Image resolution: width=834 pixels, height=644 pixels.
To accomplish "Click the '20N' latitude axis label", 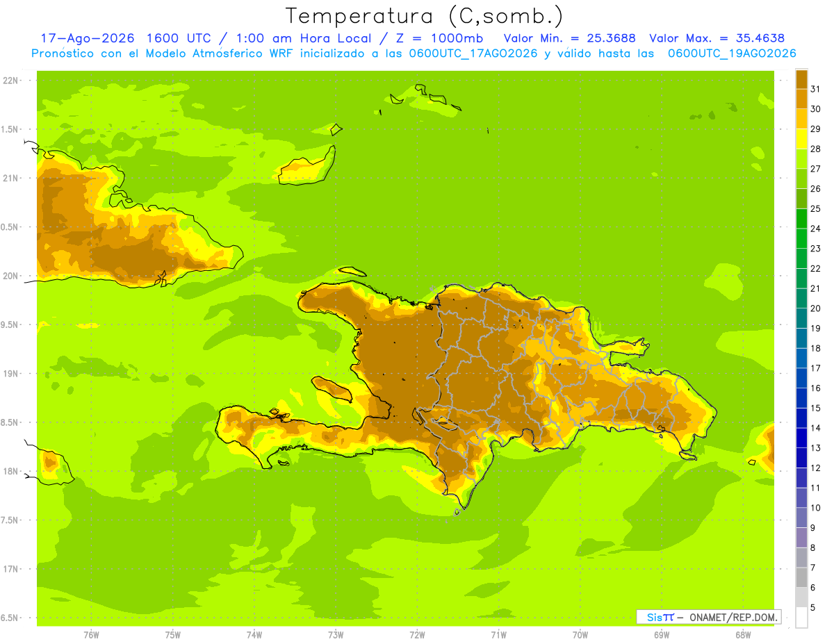I will point(10,276).
